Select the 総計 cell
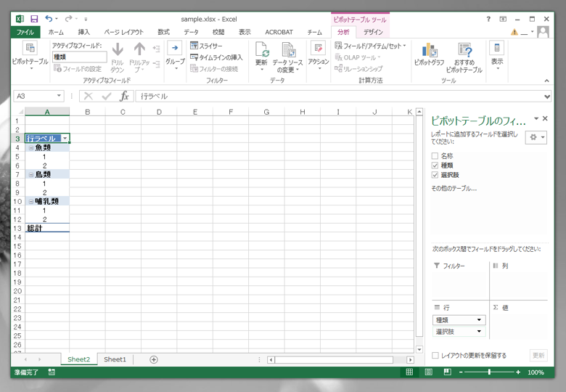This screenshot has height=392, width=566. point(47,228)
